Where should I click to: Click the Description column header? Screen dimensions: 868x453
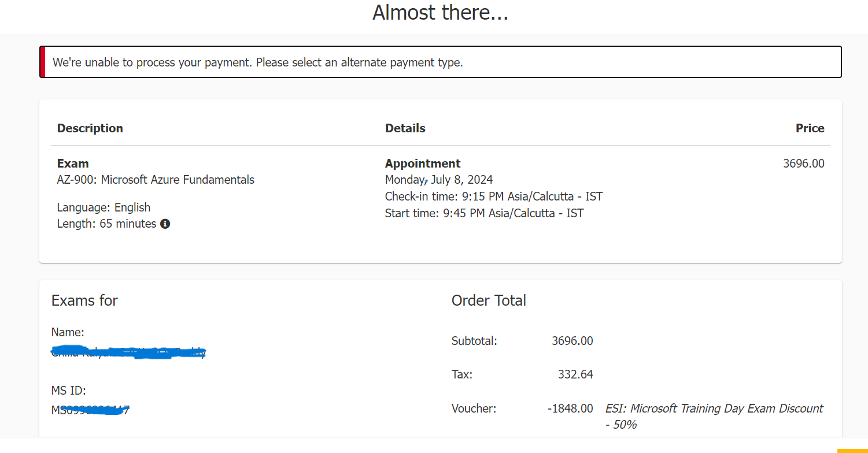click(90, 128)
